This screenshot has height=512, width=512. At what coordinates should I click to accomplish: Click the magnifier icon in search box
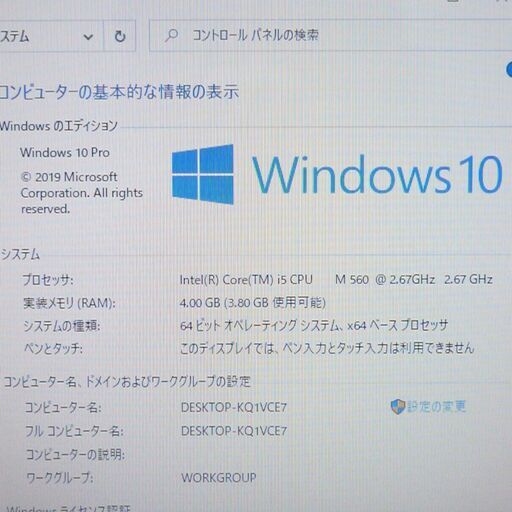171,35
